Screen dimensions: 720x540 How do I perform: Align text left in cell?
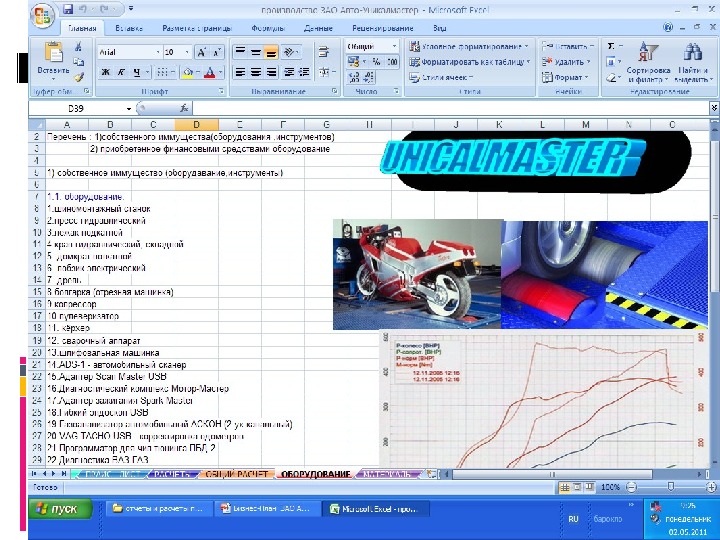[x=240, y=72]
